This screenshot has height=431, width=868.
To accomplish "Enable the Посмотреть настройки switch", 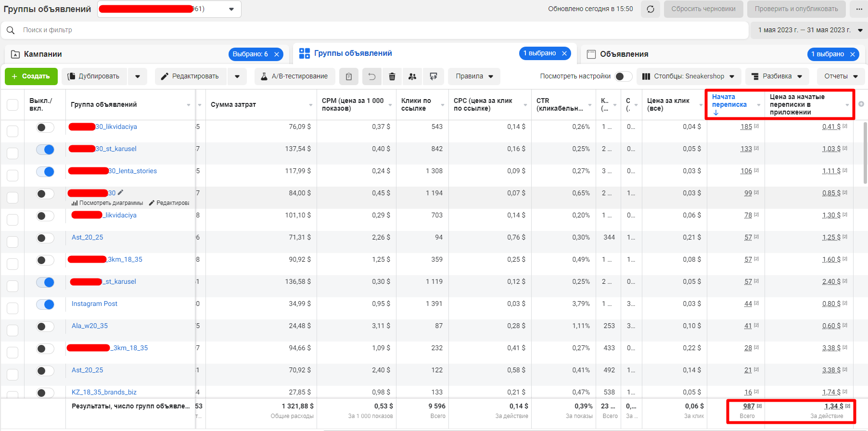I will (x=624, y=76).
